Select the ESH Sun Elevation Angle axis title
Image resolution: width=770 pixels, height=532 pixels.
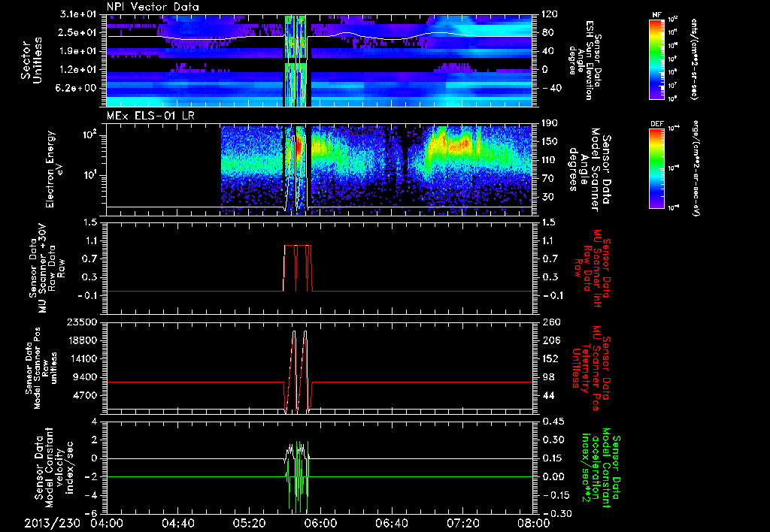pyautogui.click(x=584, y=60)
